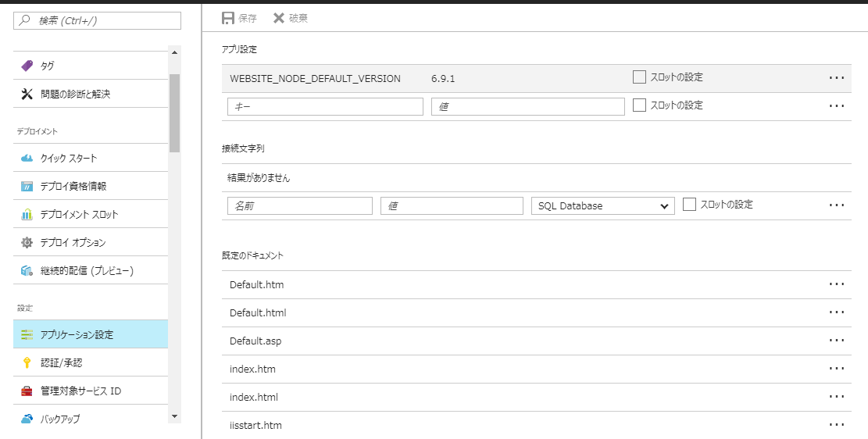Select the Default.html document entry
Screen dimensions: 868x439
coord(258,312)
